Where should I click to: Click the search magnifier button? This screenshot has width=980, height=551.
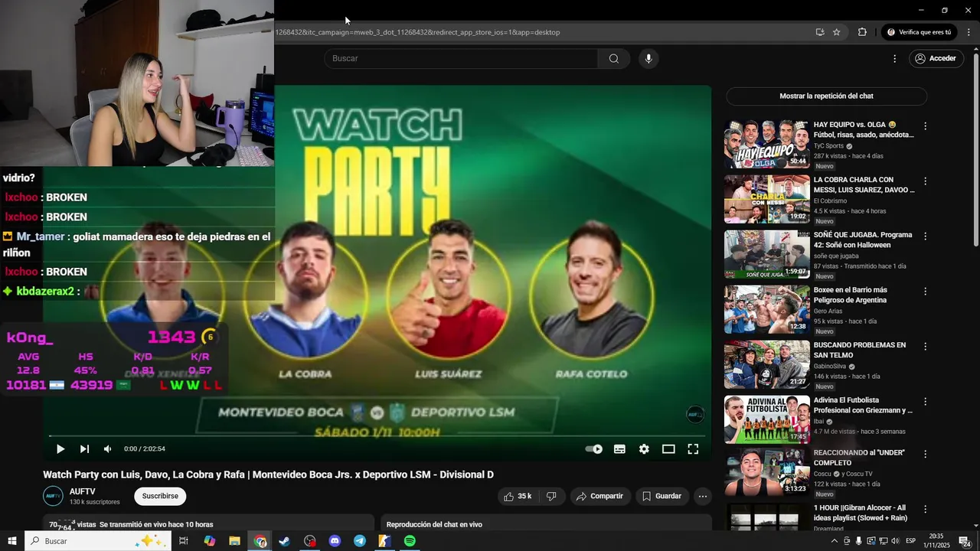coord(614,59)
